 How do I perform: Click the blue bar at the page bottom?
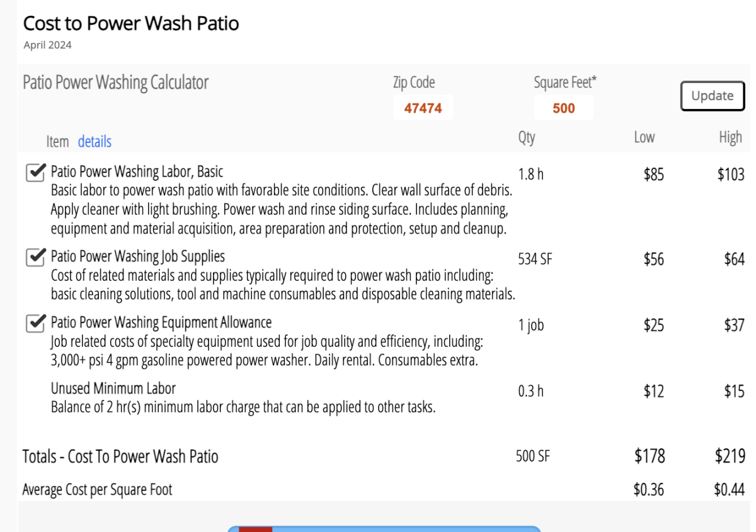point(403,529)
